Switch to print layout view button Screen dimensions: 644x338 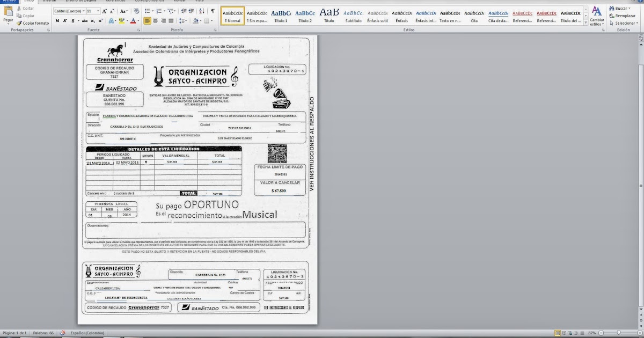557,333
